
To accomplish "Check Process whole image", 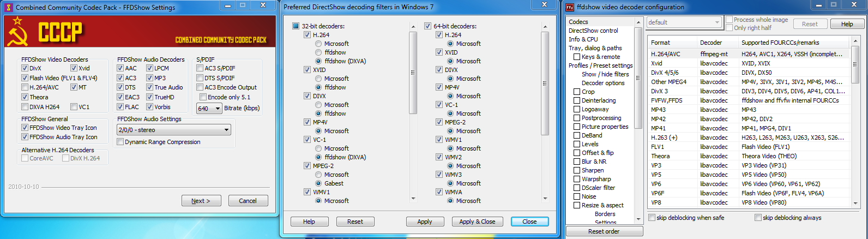I will coord(729,20).
